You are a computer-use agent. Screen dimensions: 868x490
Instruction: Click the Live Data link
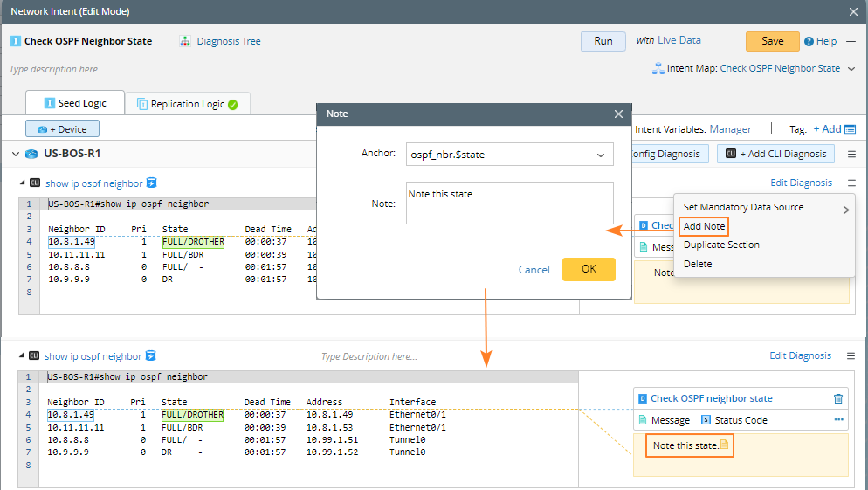679,40
